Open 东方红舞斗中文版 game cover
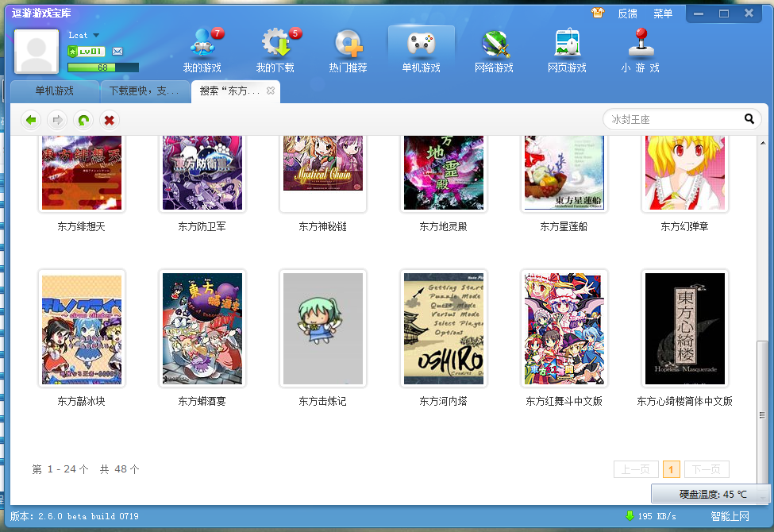This screenshot has height=532, width=774. [x=564, y=329]
